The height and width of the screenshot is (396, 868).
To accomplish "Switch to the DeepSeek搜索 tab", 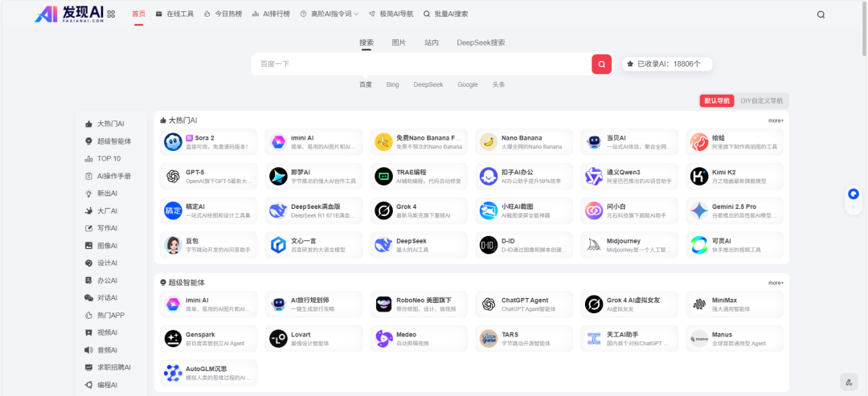I will tap(481, 43).
